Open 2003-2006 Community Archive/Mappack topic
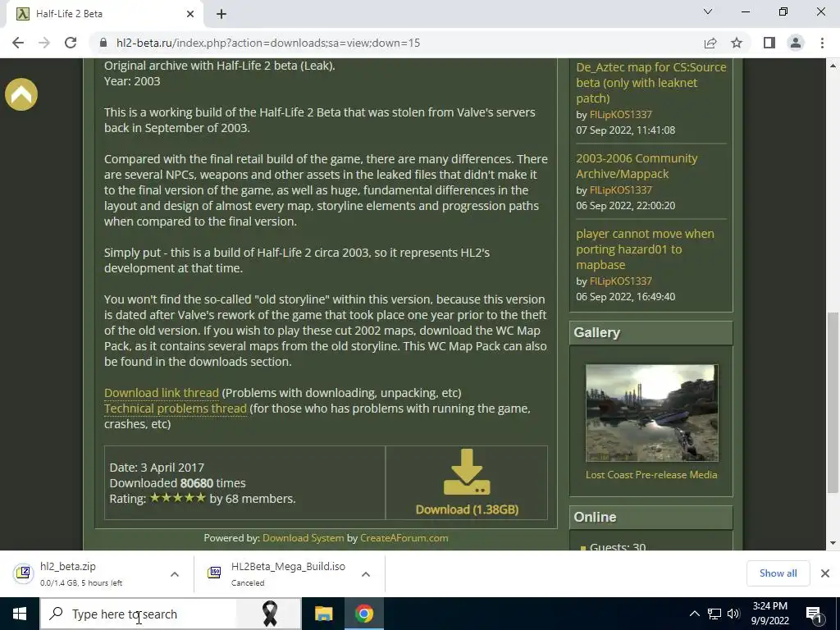Screen dimensions: 840x630 (637, 166)
